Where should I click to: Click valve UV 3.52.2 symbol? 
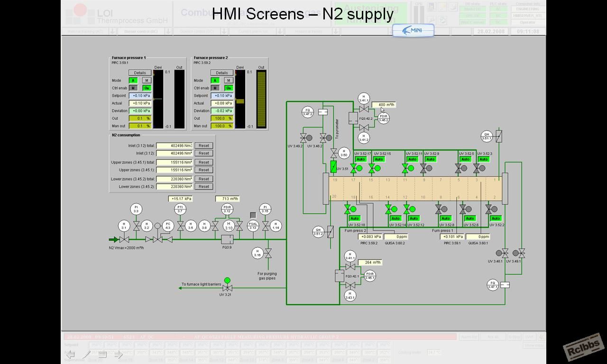[492, 209]
